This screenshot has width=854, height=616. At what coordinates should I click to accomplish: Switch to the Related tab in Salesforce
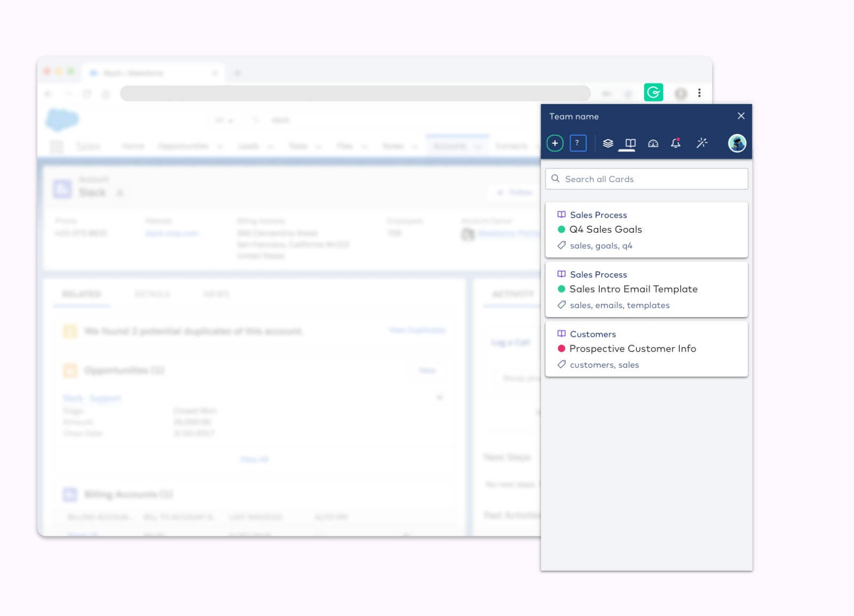pos(82,294)
